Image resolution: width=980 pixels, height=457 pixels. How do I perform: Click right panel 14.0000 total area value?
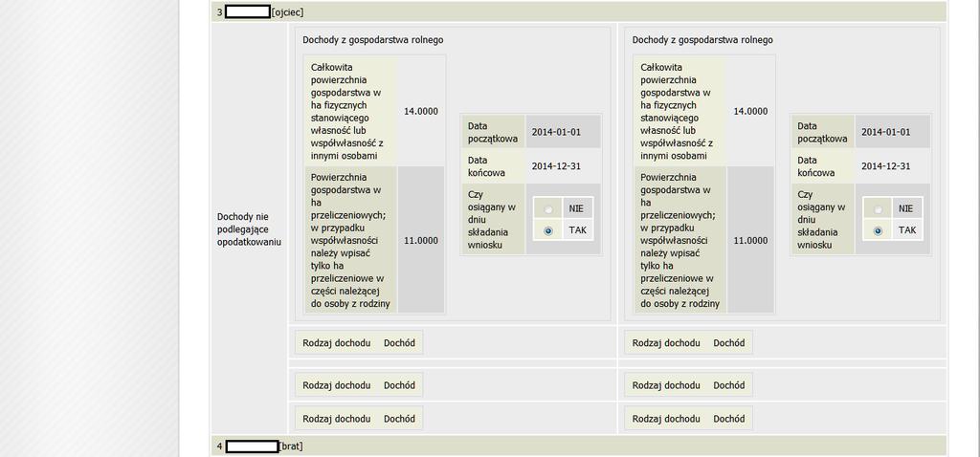click(x=750, y=111)
